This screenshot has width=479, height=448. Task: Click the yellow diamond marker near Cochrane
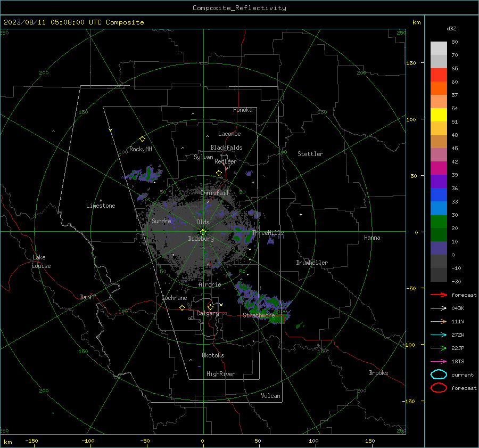[x=182, y=307]
